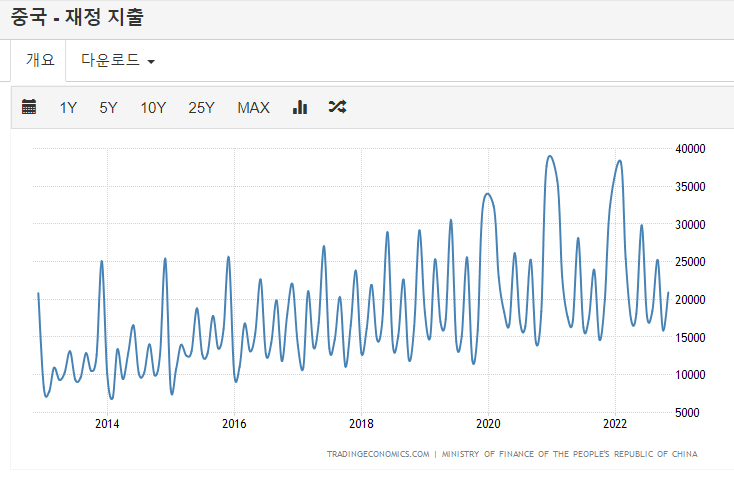
Task: Open the 개요 tab
Action: click(x=40, y=60)
